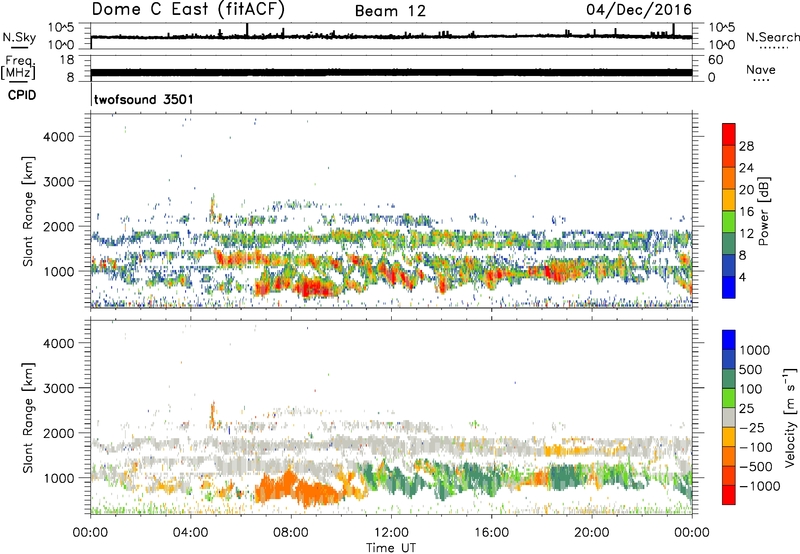Click the 'N.Search' legend label
This screenshot has width=800, height=554.
pos(772,37)
